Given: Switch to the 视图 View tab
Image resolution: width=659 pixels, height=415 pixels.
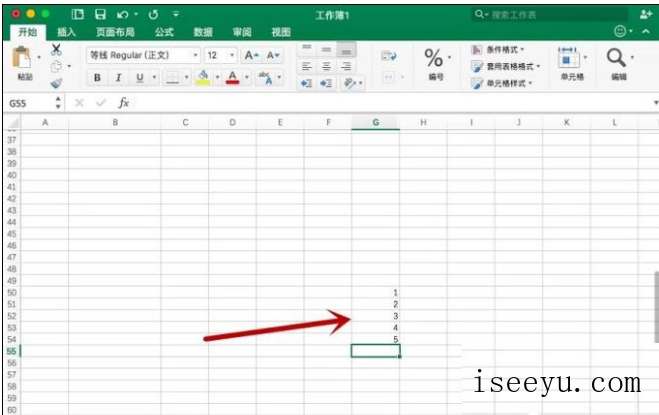Looking at the screenshot, I should point(281,32).
